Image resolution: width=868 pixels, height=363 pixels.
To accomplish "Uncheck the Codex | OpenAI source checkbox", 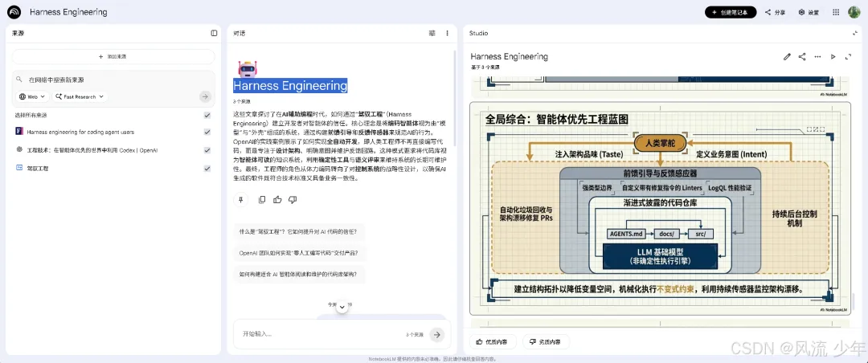I will (x=207, y=150).
